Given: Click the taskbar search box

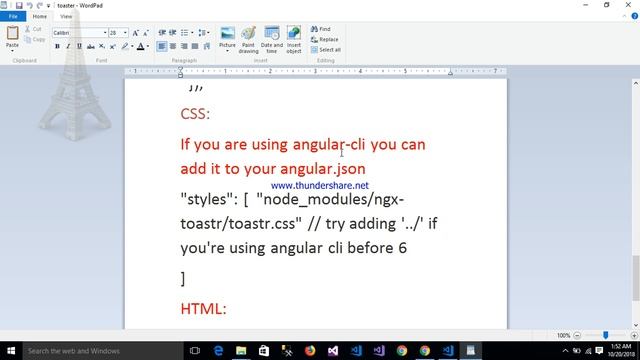Looking at the screenshot, I should pos(103,351).
